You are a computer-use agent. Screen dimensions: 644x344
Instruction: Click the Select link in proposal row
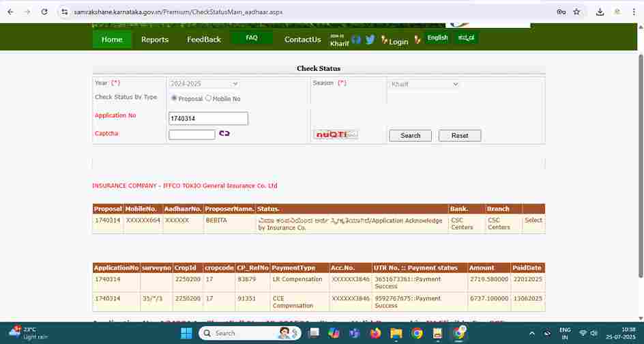pyautogui.click(x=533, y=220)
